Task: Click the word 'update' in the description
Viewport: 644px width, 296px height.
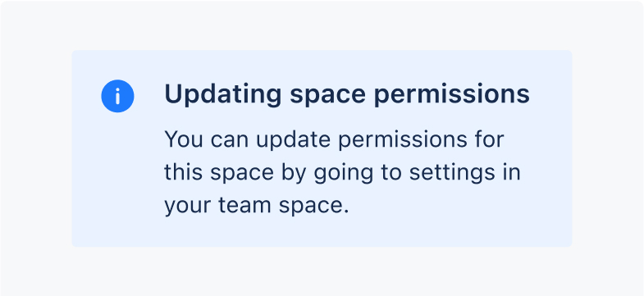Action: click(x=293, y=140)
